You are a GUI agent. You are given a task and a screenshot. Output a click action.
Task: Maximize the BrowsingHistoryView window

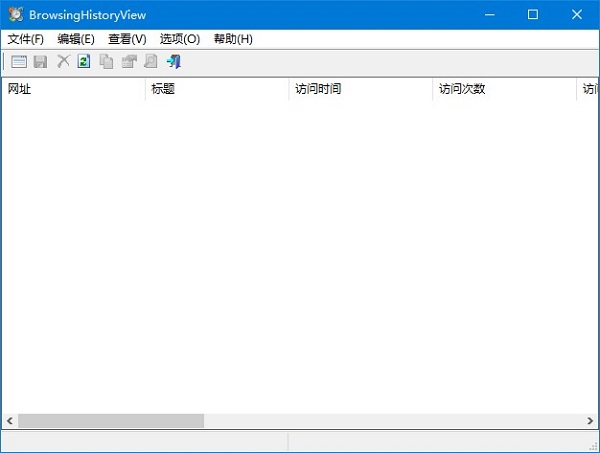pyautogui.click(x=533, y=15)
